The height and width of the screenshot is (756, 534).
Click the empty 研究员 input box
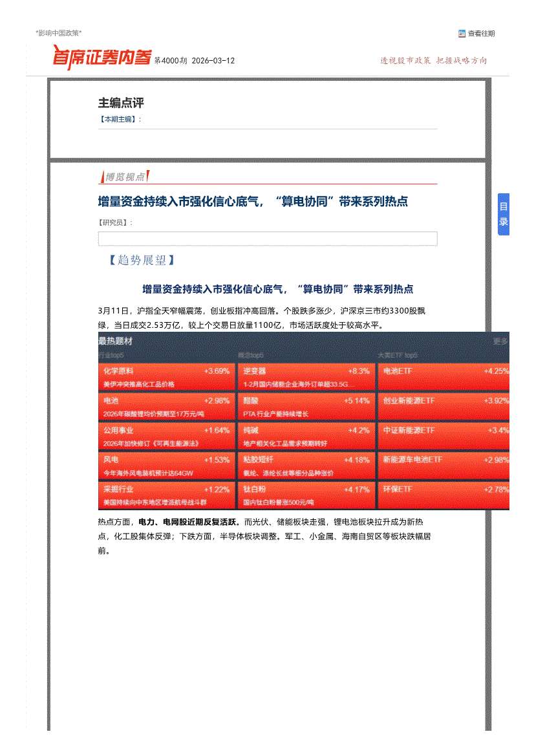(267, 239)
